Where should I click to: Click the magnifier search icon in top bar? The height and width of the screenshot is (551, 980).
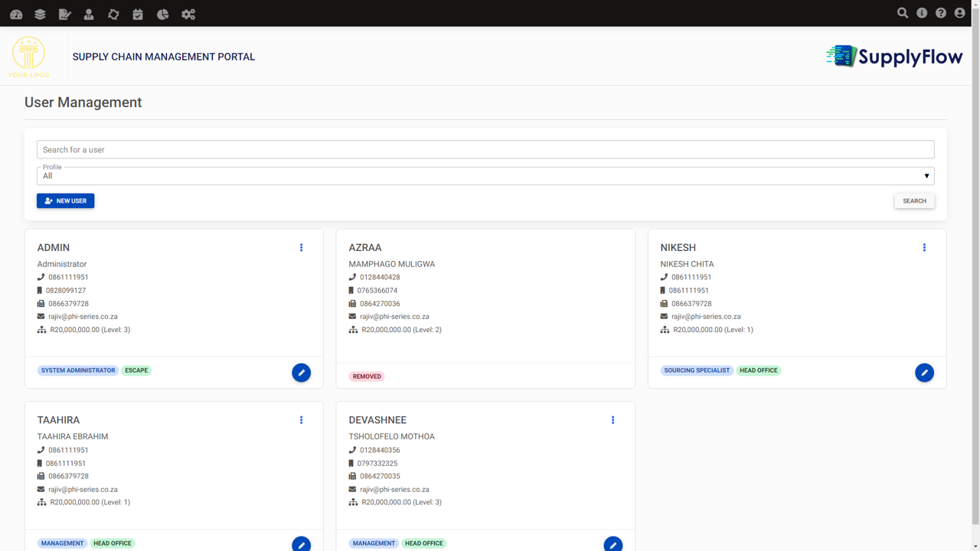tap(903, 13)
